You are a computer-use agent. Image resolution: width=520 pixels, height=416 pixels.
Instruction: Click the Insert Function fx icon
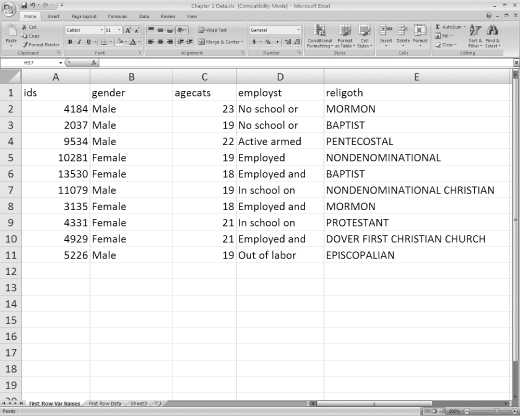[x=94, y=62]
